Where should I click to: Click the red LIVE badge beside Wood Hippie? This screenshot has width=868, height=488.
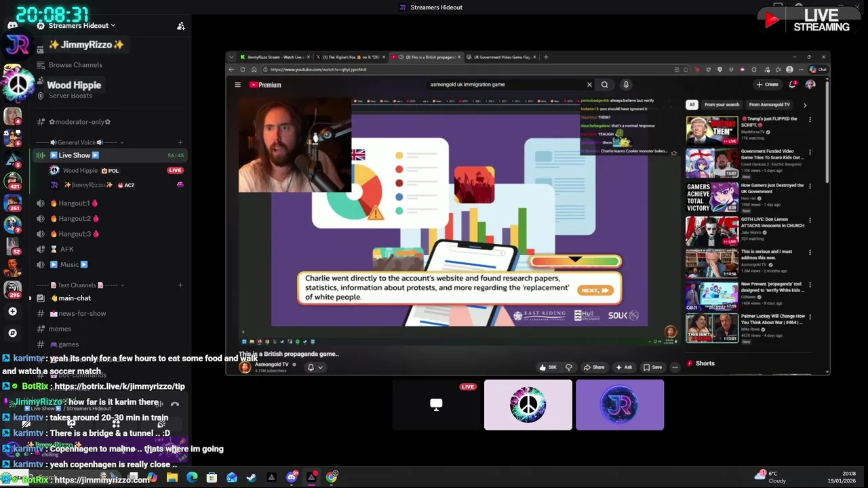pyautogui.click(x=175, y=170)
